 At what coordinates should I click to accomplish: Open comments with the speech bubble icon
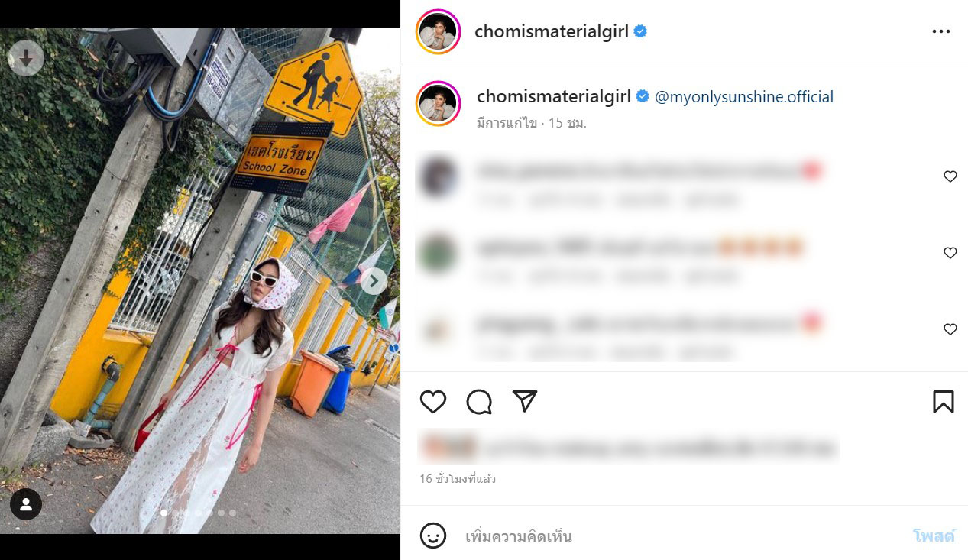pos(479,402)
